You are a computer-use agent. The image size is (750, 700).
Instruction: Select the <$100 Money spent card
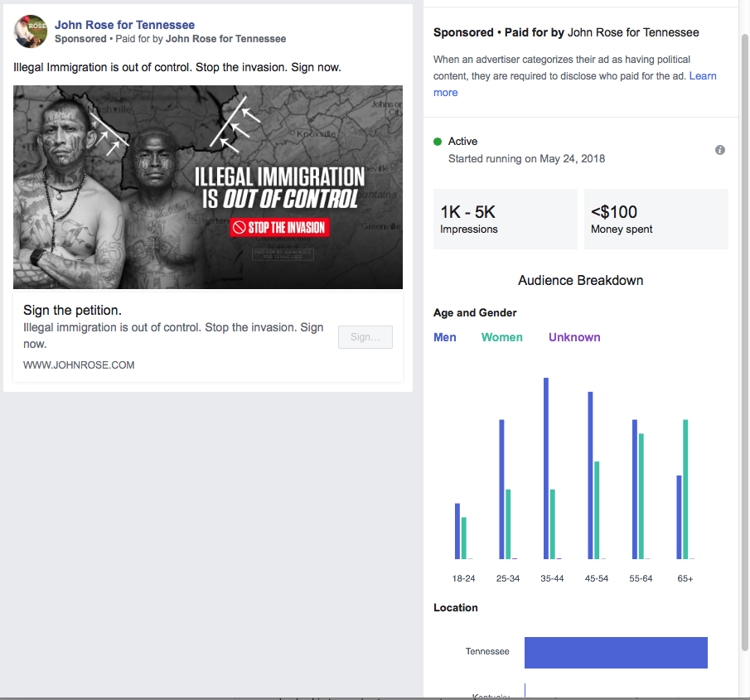(656, 220)
